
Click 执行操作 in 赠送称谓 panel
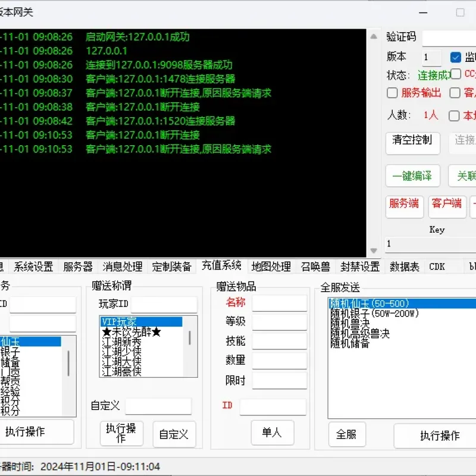tap(121, 433)
